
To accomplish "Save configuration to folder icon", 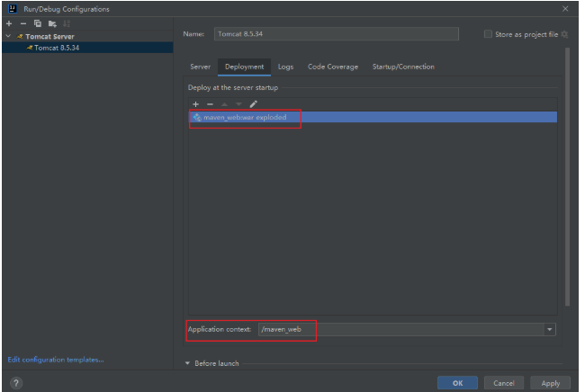I will click(52, 23).
